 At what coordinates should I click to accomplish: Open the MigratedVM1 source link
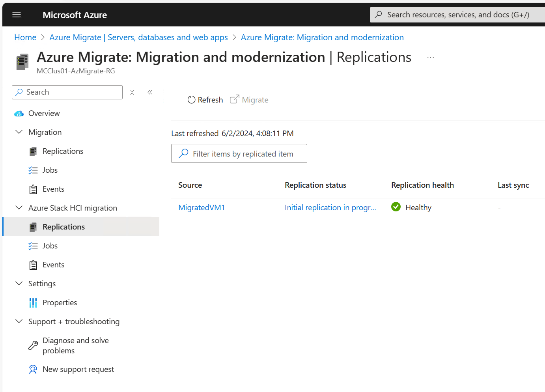tap(202, 207)
